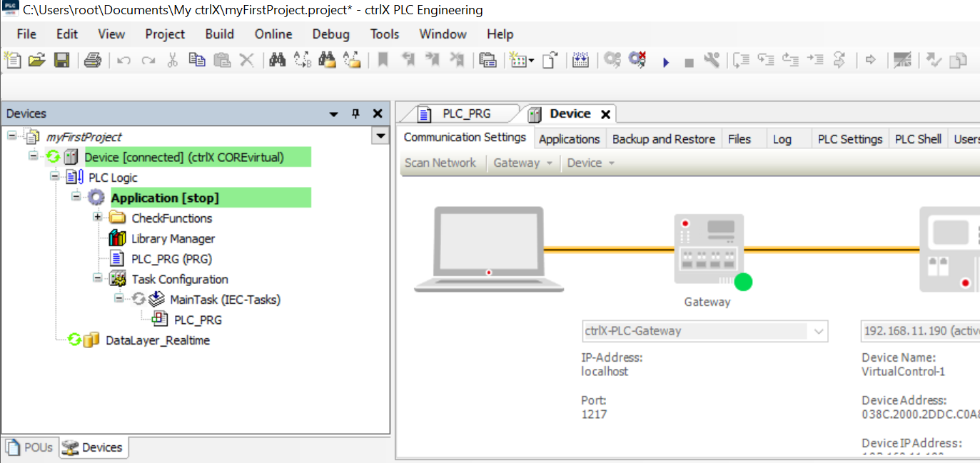Click the 192.168.11.190 device address field
The image size is (980, 463).
click(x=921, y=331)
